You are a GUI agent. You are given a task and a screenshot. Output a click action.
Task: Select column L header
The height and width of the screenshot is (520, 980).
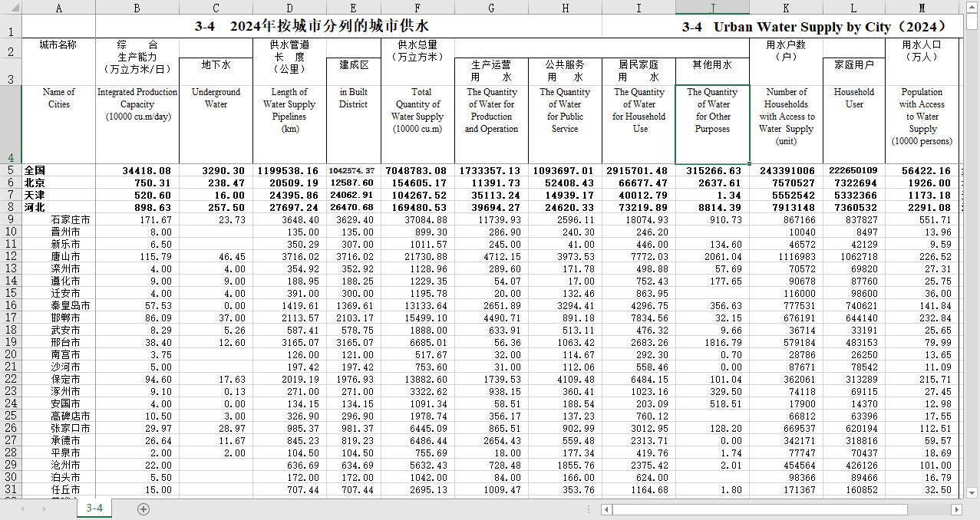pos(853,7)
